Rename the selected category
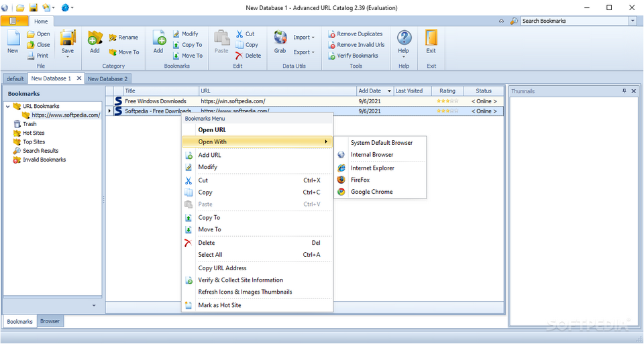This screenshot has height=344, width=644. pos(123,38)
